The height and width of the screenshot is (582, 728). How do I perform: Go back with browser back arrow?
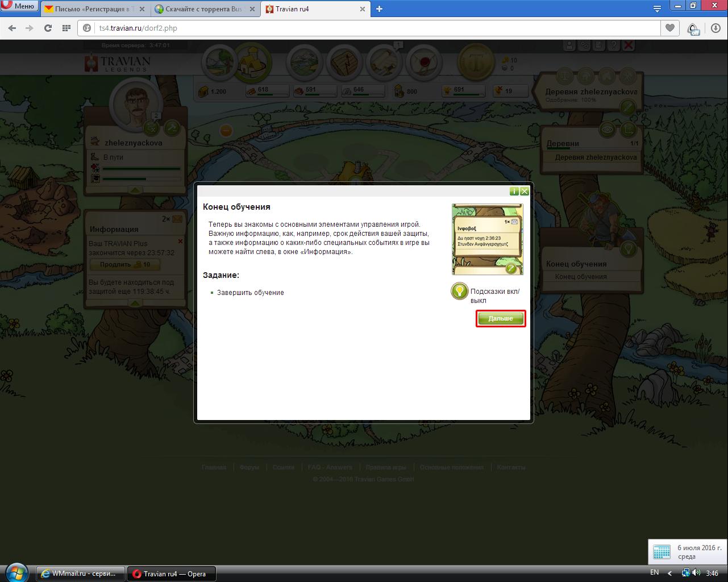(x=12, y=28)
